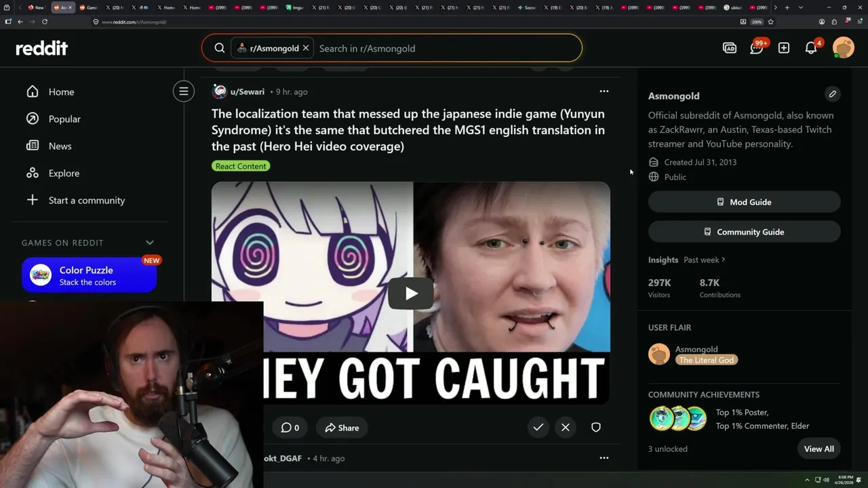Click the Reddit logo in the header
This screenshot has height=488, width=868.
[x=42, y=48]
